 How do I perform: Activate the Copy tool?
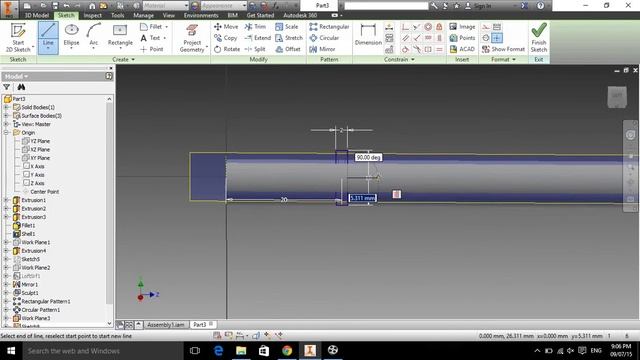point(225,38)
